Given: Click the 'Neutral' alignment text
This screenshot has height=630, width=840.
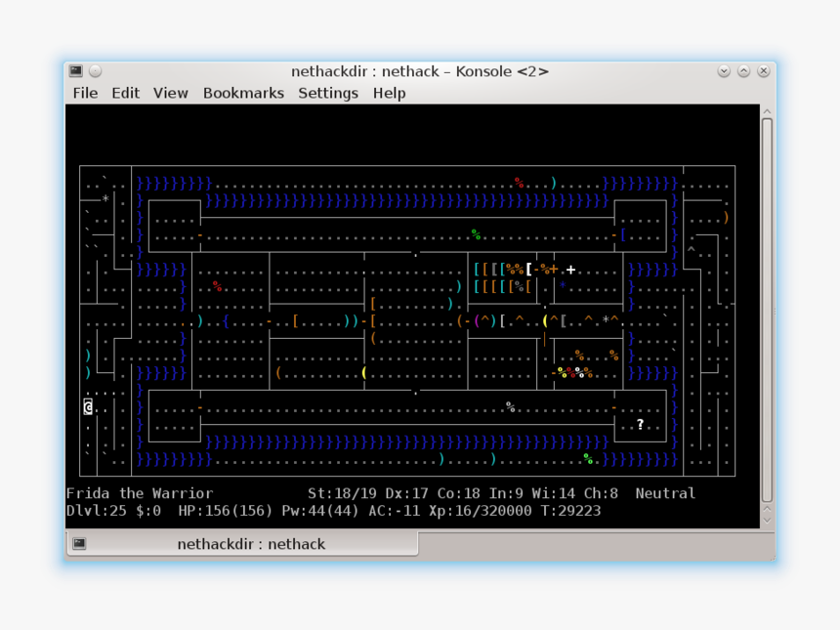Looking at the screenshot, I should pyautogui.click(x=665, y=493).
